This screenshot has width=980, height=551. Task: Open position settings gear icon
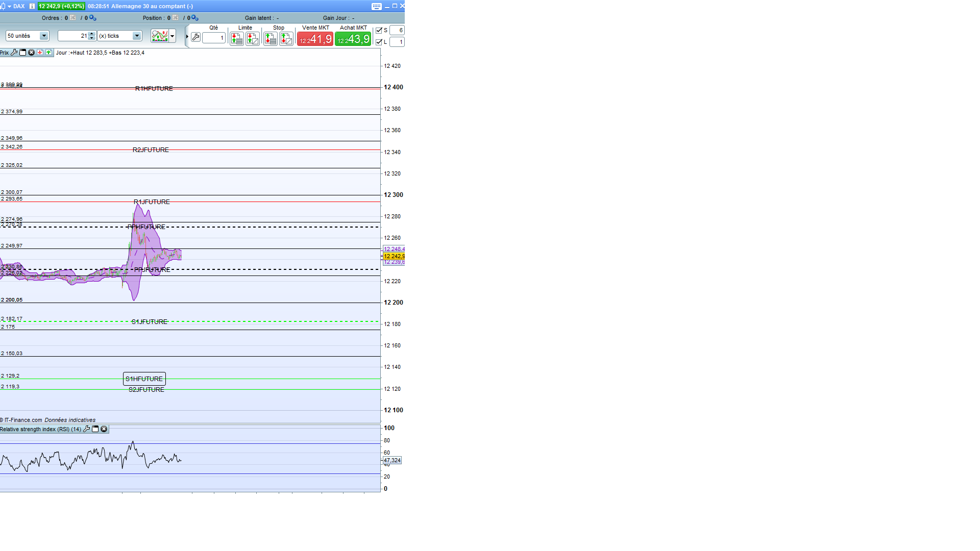[x=194, y=18]
